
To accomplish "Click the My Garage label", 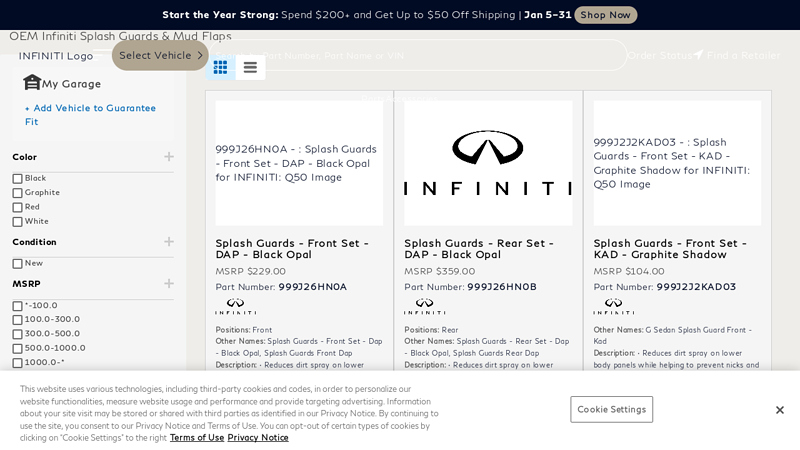I will coord(71,84).
